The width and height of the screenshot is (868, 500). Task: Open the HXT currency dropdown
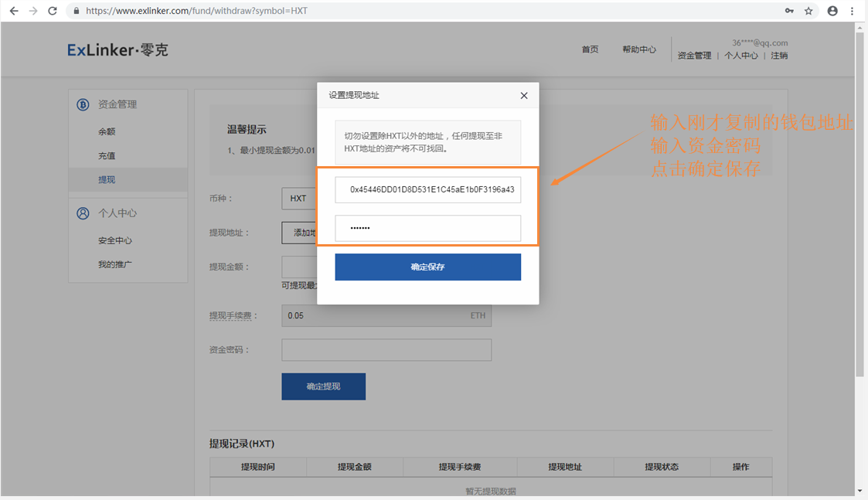(299, 199)
